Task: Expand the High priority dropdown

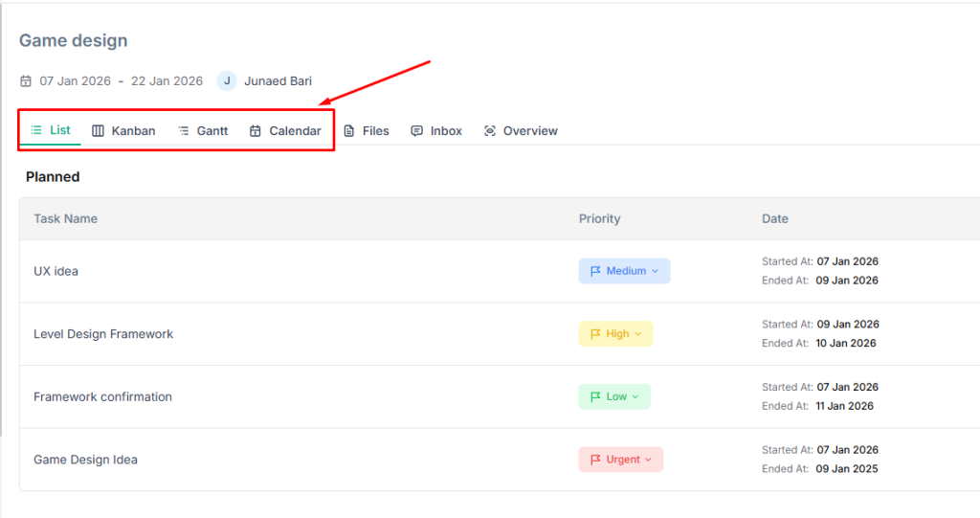Action: [638, 334]
